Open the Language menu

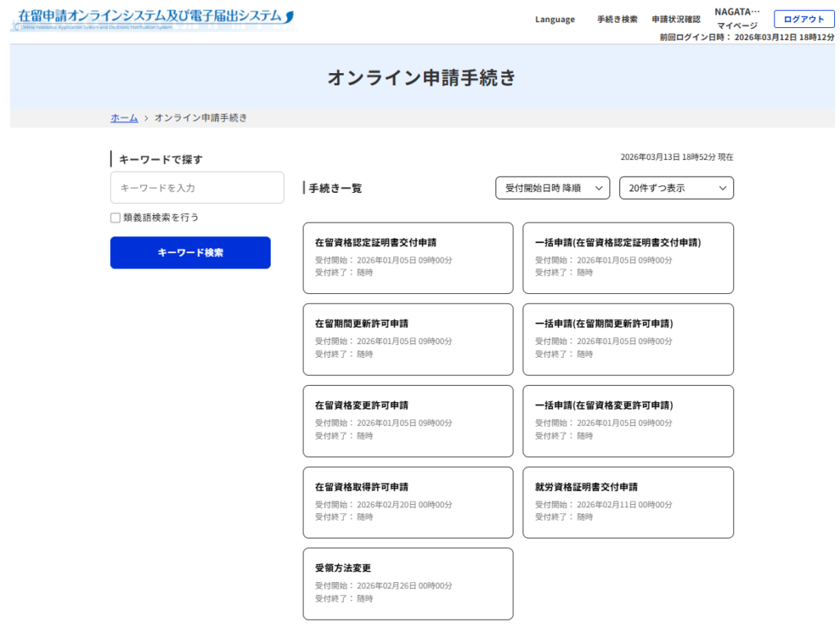(x=555, y=20)
